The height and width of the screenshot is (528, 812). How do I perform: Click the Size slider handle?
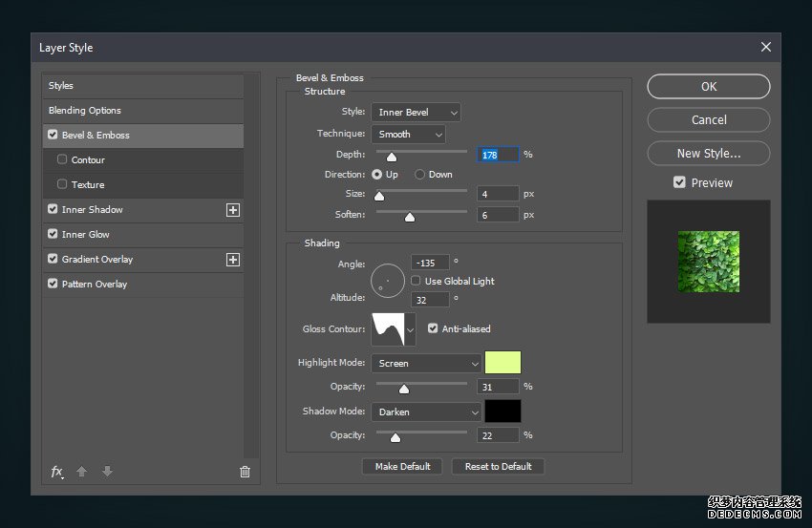(x=379, y=196)
